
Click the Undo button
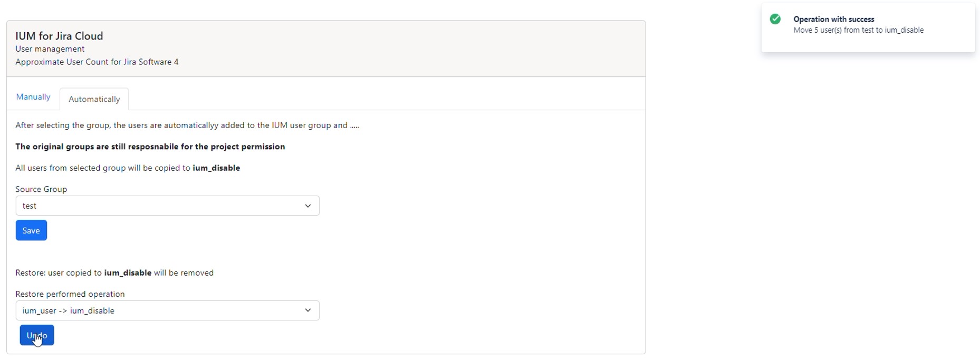click(x=37, y=336)
